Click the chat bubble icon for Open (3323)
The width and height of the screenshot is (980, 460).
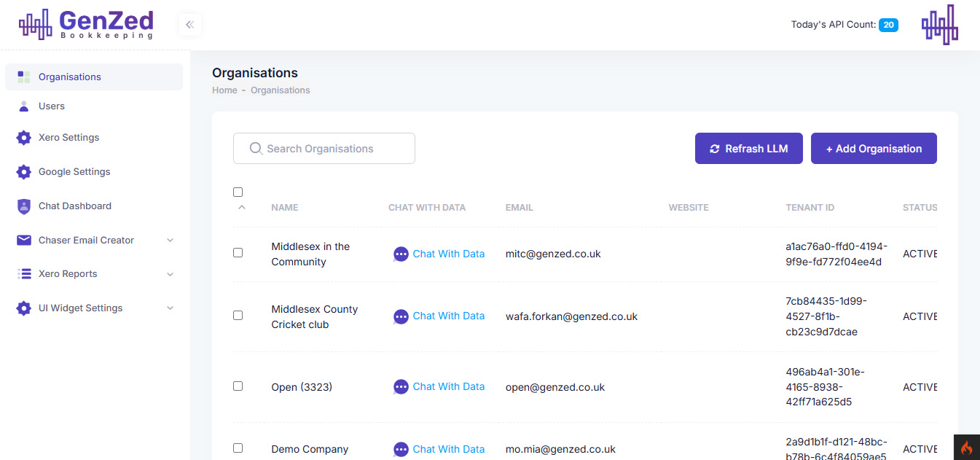coord(401,387)
